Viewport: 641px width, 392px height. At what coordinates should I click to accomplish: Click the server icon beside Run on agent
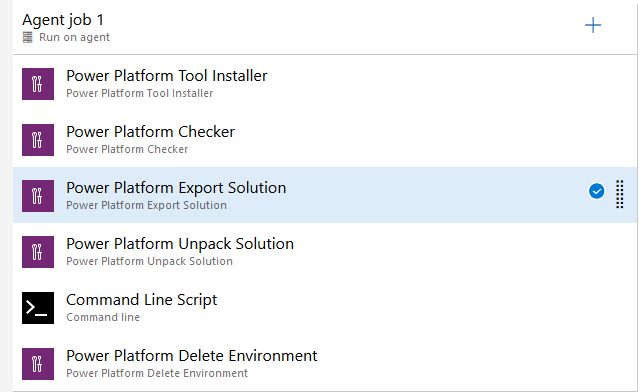(x=27, y=37)
